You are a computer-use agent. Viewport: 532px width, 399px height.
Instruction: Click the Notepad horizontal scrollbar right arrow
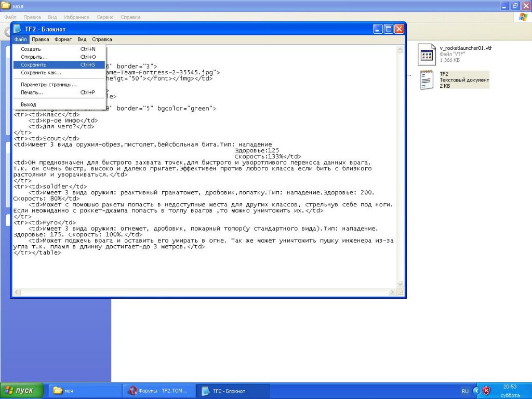tap(393, 292)
